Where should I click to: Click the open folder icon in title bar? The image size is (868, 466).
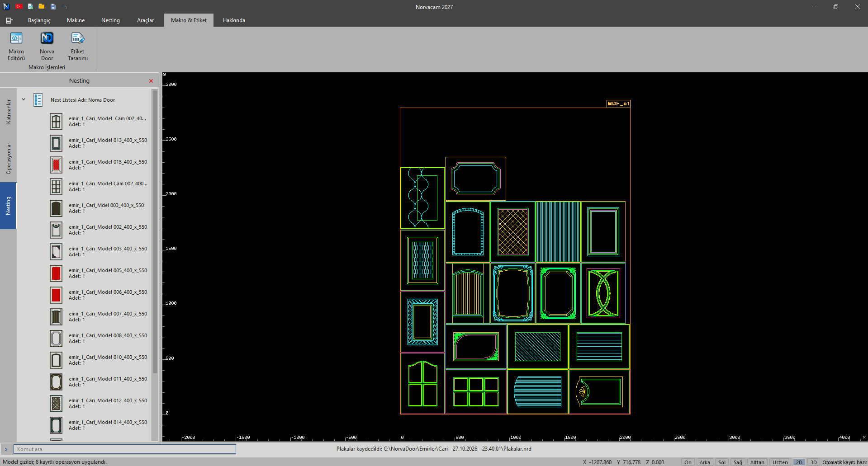42,7
